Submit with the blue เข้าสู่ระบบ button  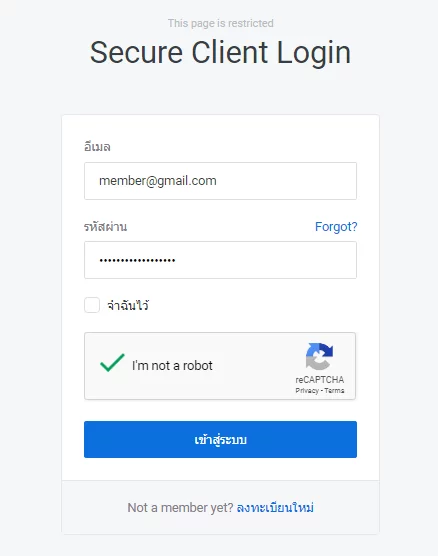click(x=220, y=439)
